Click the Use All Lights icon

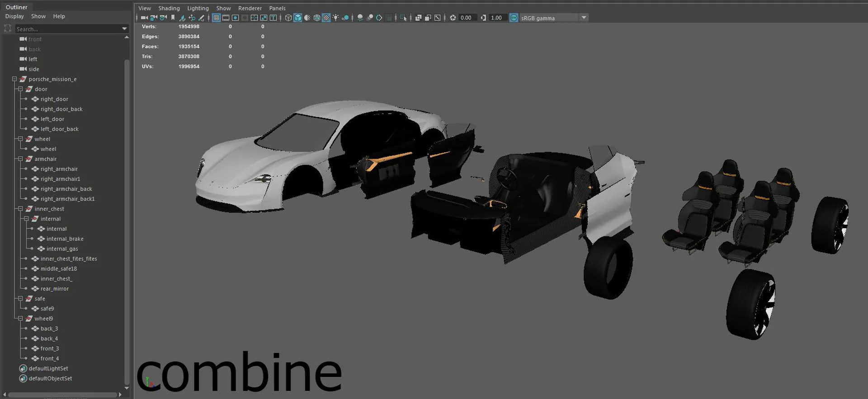pyautogui.click(x=335, y=18)
